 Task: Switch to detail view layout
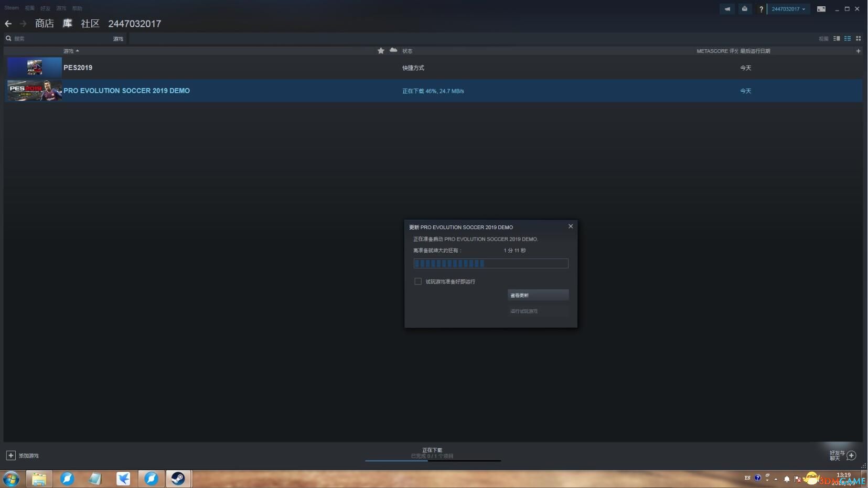pos(837,38)
